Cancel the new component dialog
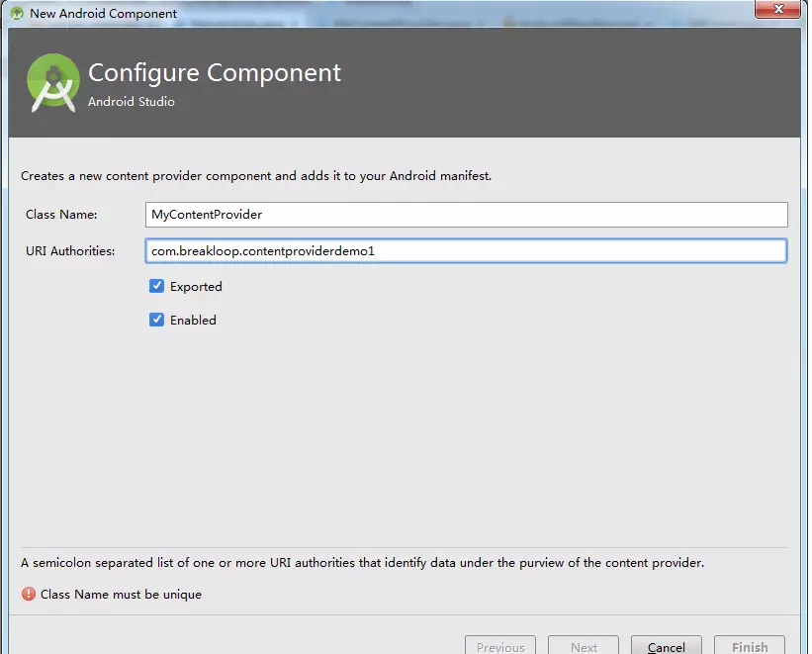The image size is (812, 654). (667, 646)
